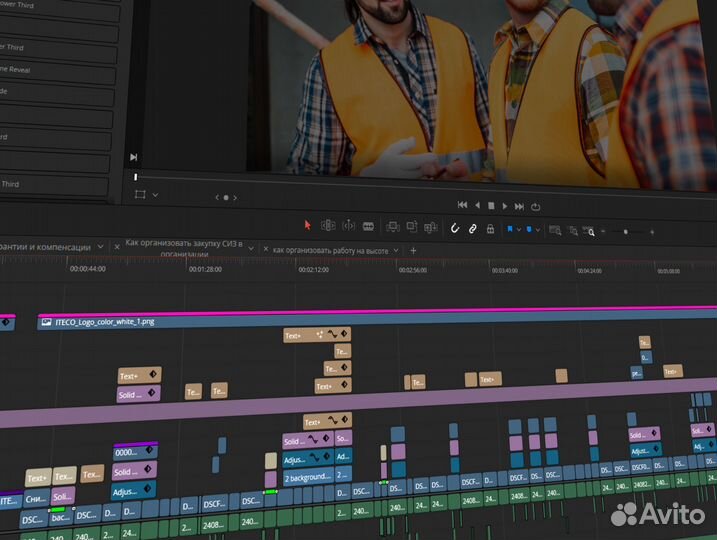This screenshot has height=540, width=717.
Task: Expand the viewer transform overlay dropdown arrow
Action: pos(155,195)
